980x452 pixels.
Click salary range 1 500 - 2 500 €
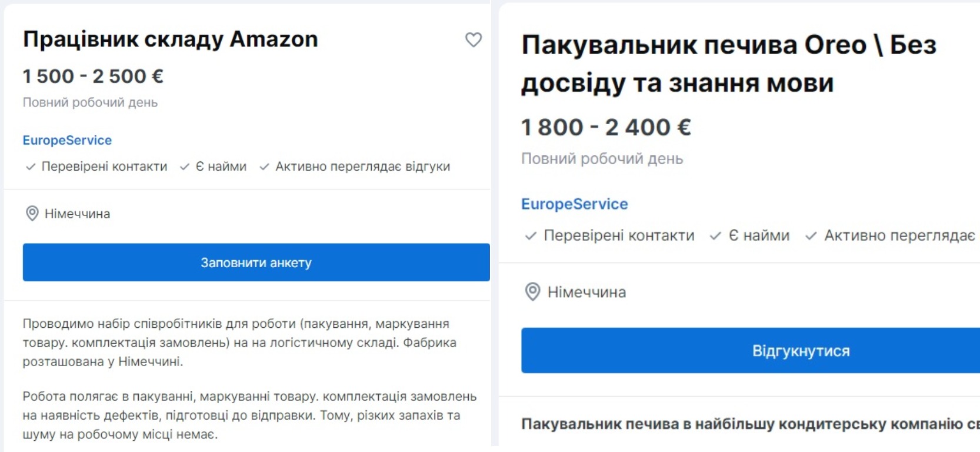coord(93,77)
